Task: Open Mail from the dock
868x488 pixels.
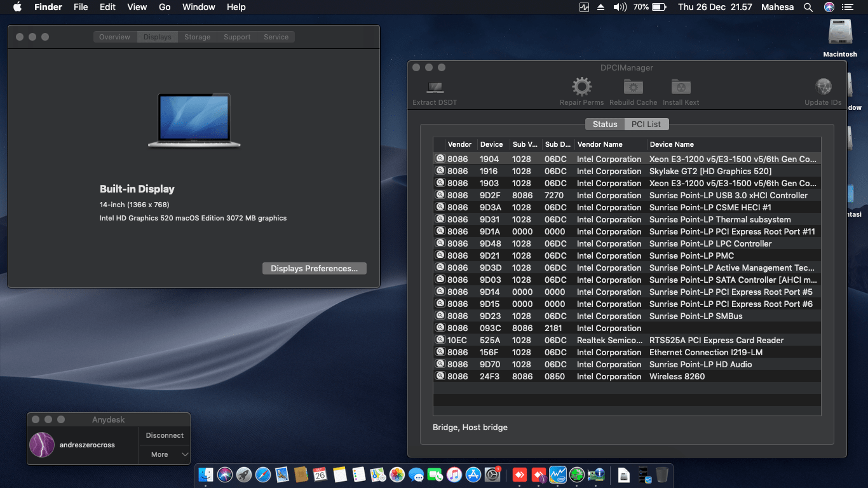Action: (282, 474)
